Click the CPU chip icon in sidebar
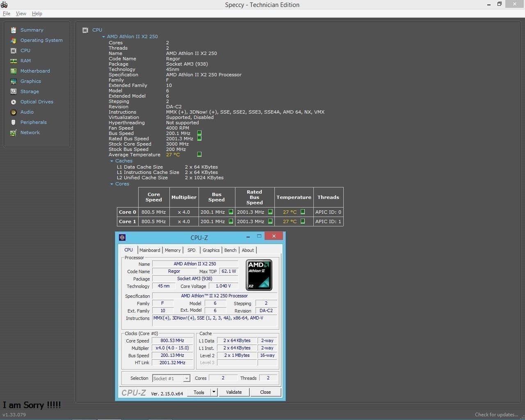The width and height of the screenshot is (525, 420). [x=14, y=50]
